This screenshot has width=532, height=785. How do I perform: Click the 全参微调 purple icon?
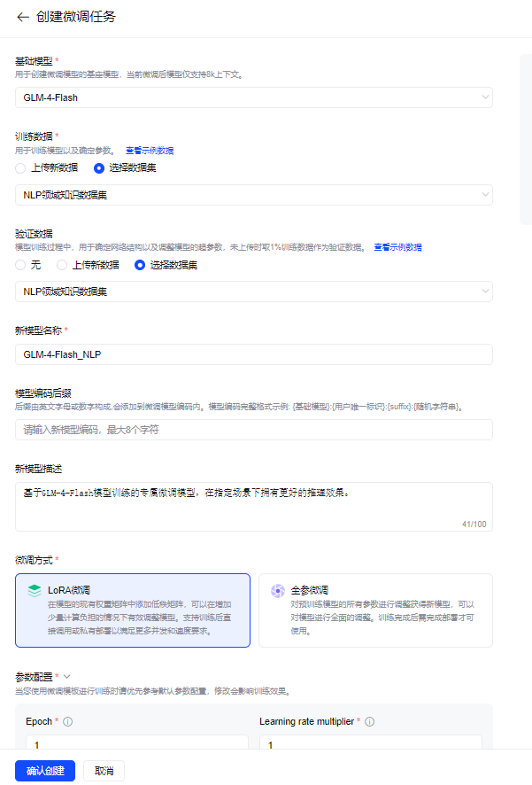(x=277, y=591)
